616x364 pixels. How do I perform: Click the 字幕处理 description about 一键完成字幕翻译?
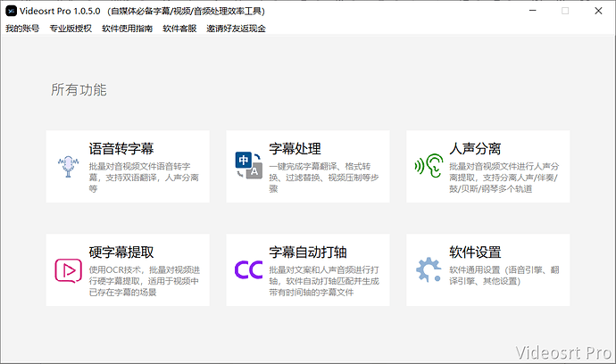tap(324, 178)
